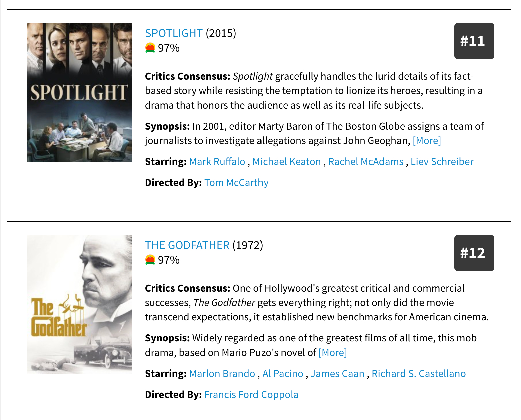The image size is (521, 420).
Task: Click The Godfather fresh tomato score icon
Action: tap(150, 260)
